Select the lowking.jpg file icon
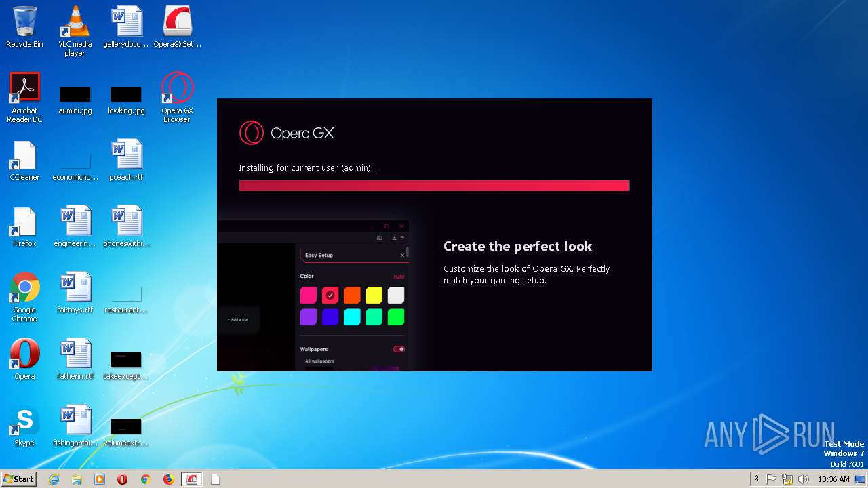 coord(126,100)
